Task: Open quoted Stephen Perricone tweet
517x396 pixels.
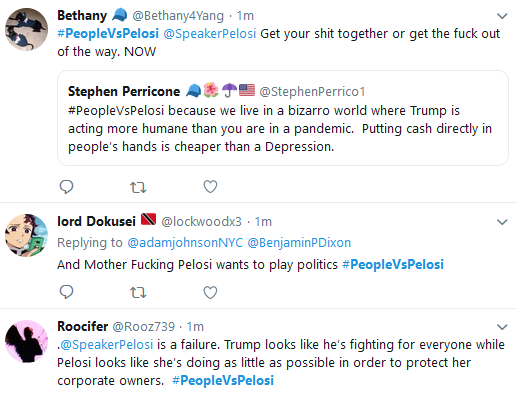Action: point(283,118)
